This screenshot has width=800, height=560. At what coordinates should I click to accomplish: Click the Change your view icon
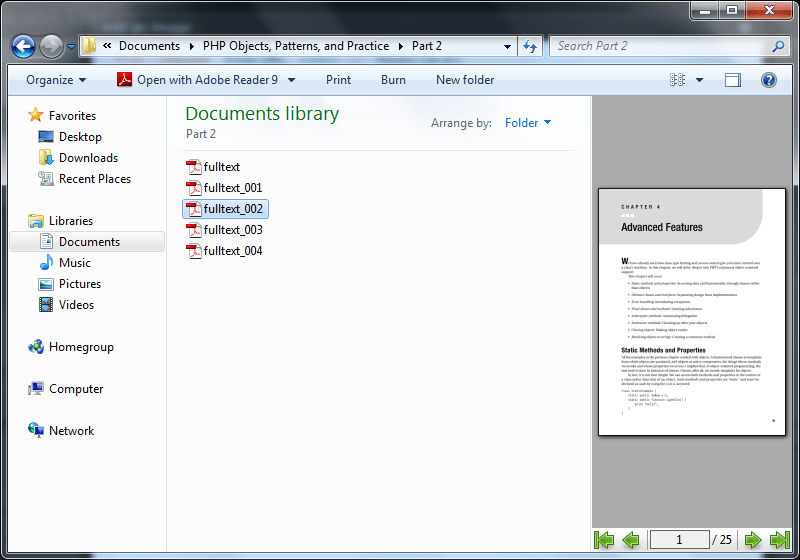pyautogui.click(x=678, y=80)
